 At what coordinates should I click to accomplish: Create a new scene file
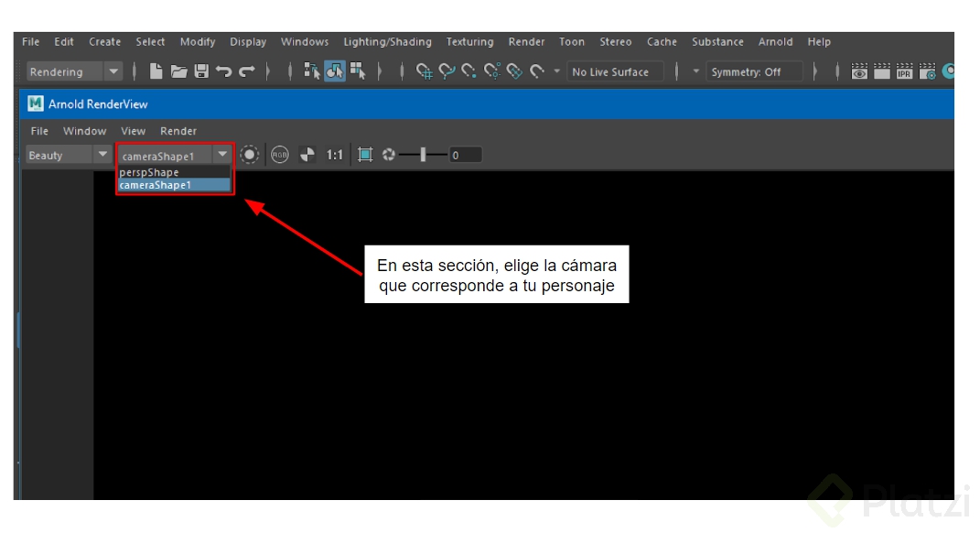click(x=156, y=71)
